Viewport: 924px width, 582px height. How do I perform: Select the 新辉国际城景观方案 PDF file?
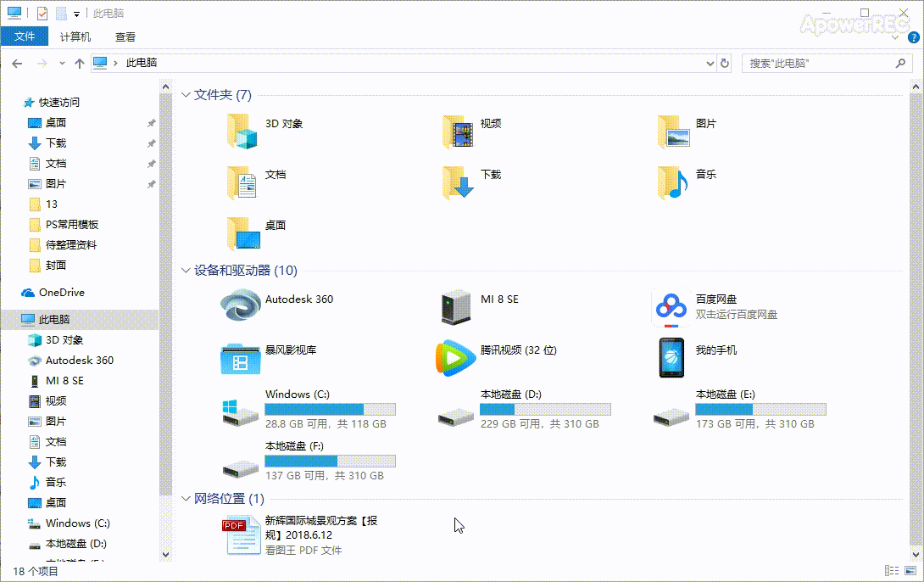click(242, 534)
